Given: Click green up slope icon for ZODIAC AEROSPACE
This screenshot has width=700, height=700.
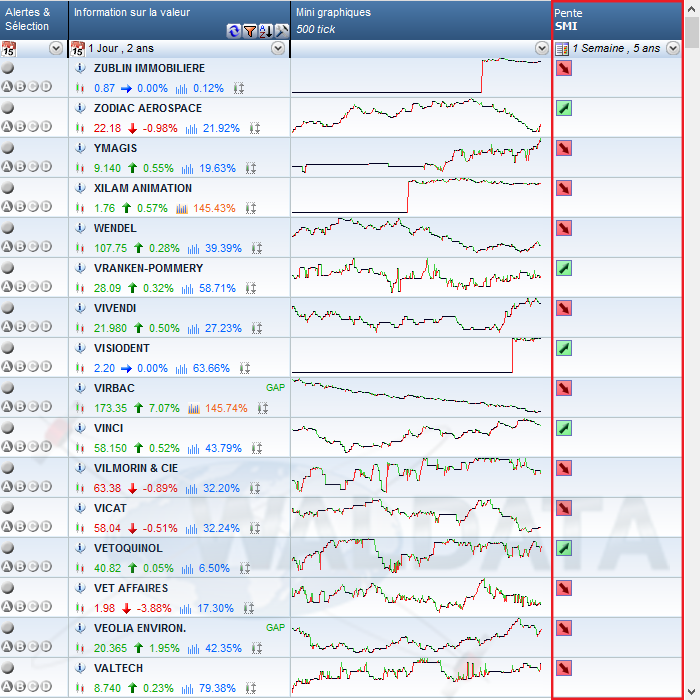Looking at the screenshot, I should point(564,108).
